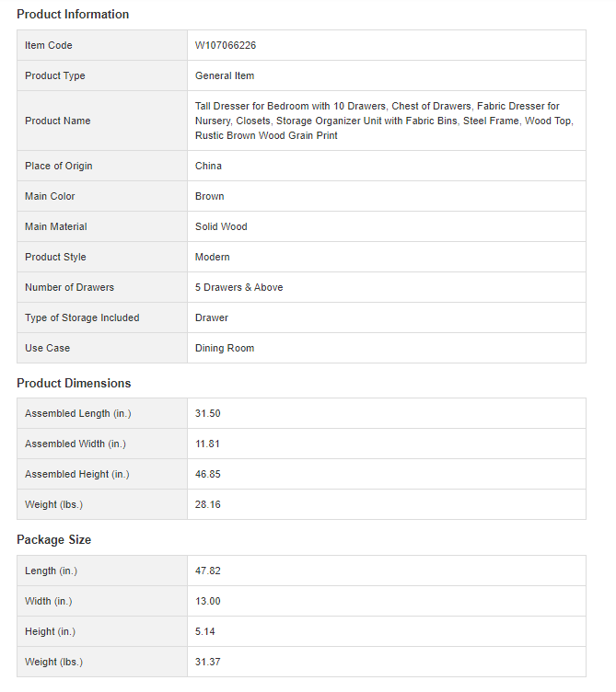Select the 5 Drawers & Above value
Image resolution: width=616 pixels, height=692 pixels.
click(238, 287)
